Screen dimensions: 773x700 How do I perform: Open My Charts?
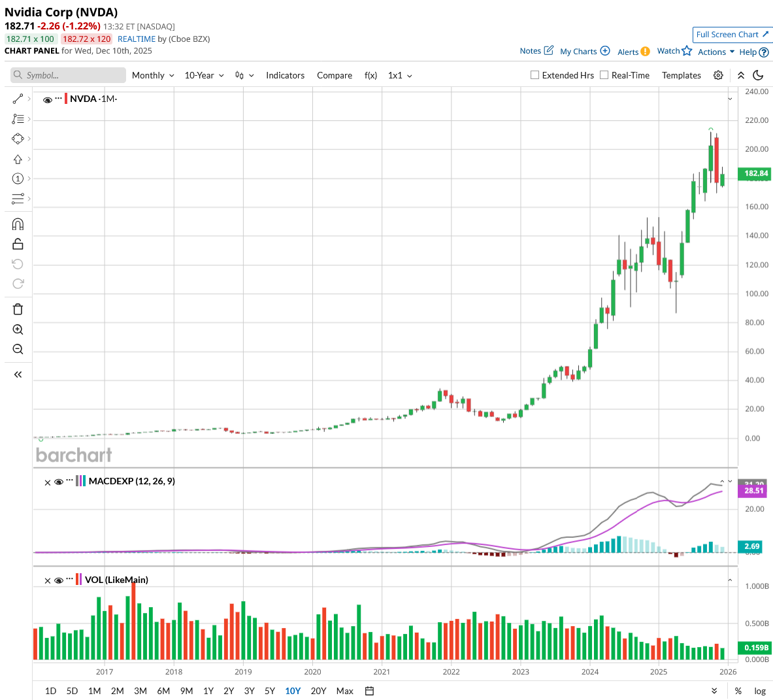(585, 51)
